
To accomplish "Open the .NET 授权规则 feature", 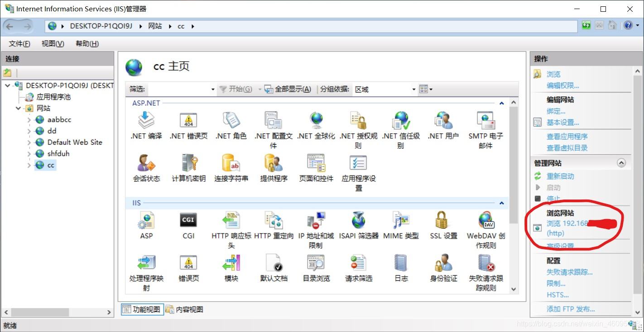I will [359, 130].
